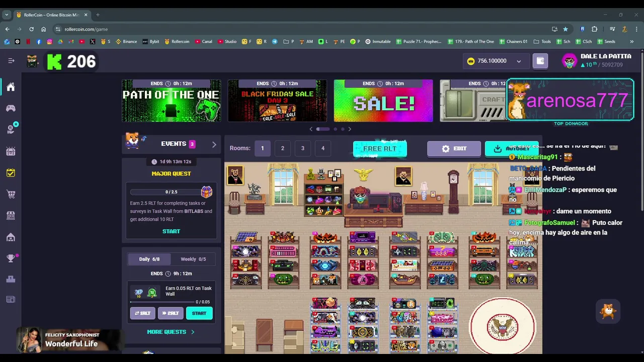This screenshot has width=644, height=362.
Task: Open the Canal YouTube bookmark
Action: 203,42
